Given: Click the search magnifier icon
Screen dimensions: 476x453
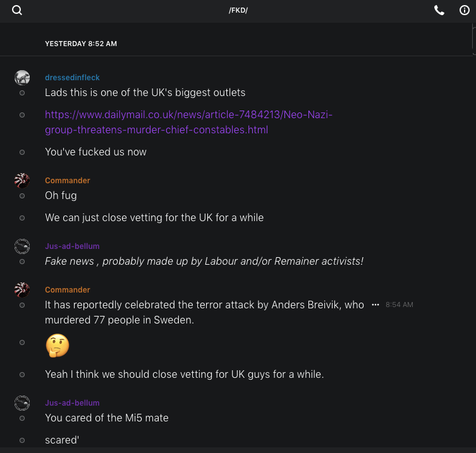Looking at the screenshot, I should [x=17, y=10].
